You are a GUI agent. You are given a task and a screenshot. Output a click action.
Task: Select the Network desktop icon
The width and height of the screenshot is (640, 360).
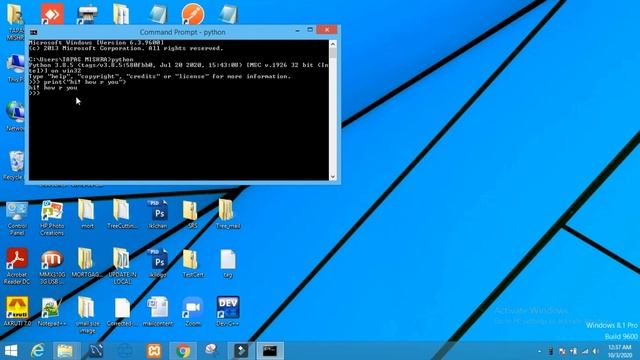(x=16, y=116)
